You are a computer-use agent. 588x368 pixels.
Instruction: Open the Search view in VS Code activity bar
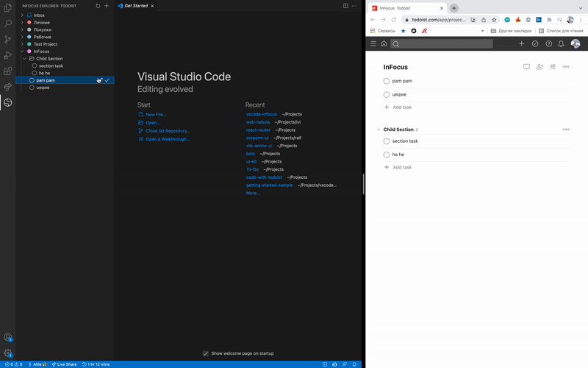(7, 24)
